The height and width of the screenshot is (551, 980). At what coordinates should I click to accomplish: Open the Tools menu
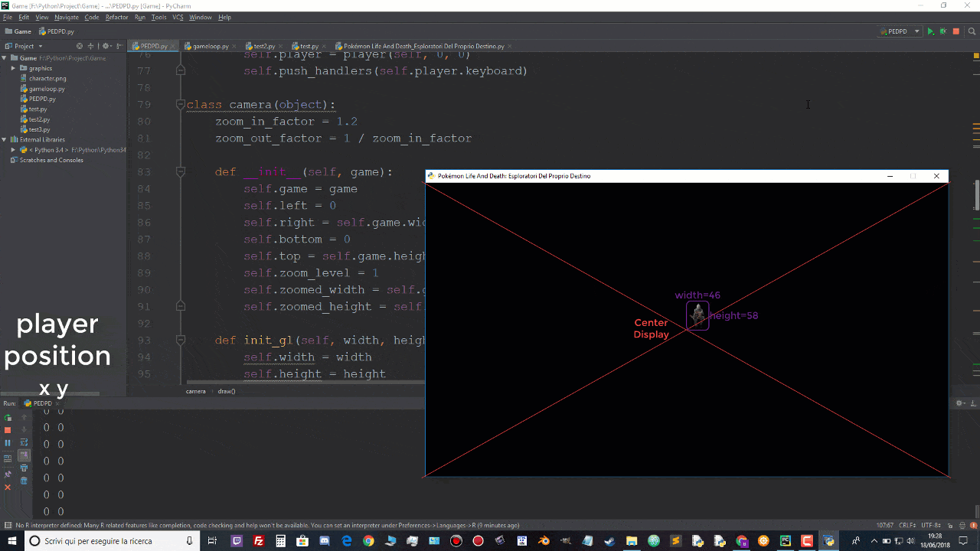pos(158,17)
